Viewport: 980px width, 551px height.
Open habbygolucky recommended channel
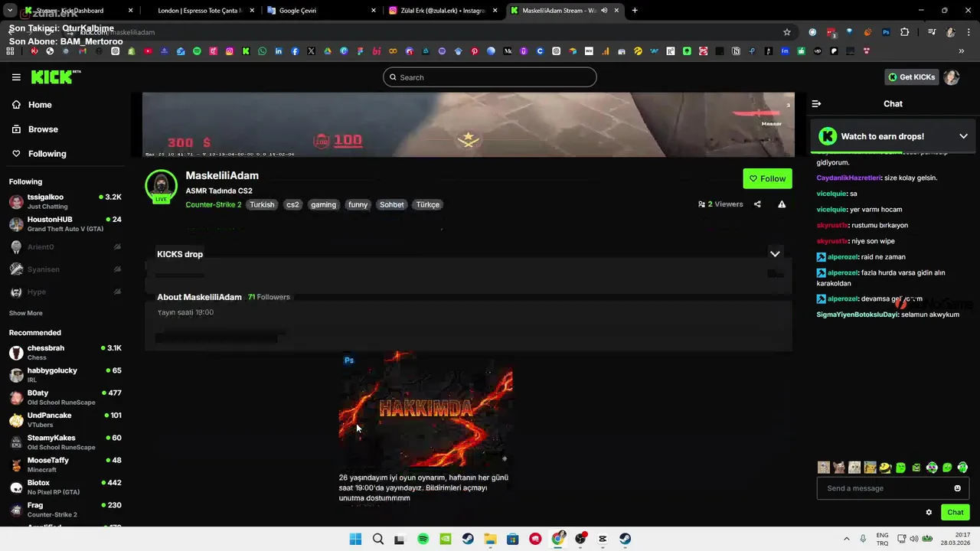(64, 375)
